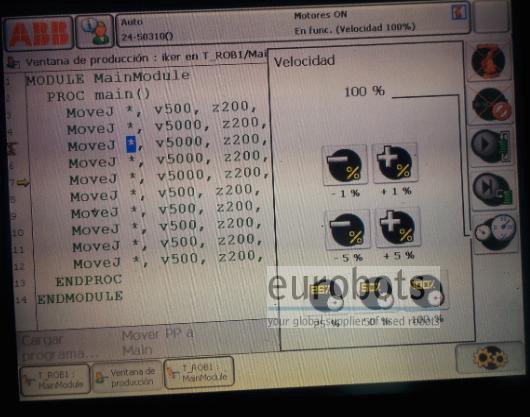This screenshot has width=530, height=417.
Task: Increase speed by 1 %
Action: click(395, 163)
